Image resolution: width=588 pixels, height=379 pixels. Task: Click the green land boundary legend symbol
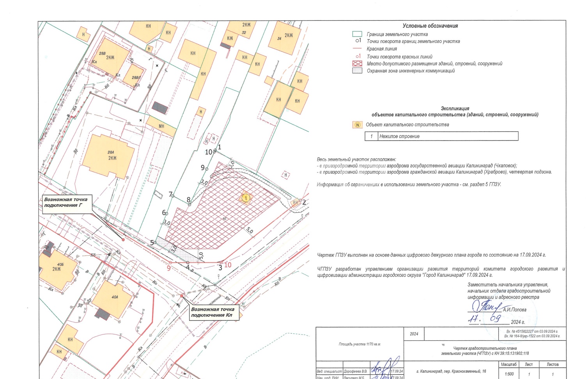click(x=357, y=34)
